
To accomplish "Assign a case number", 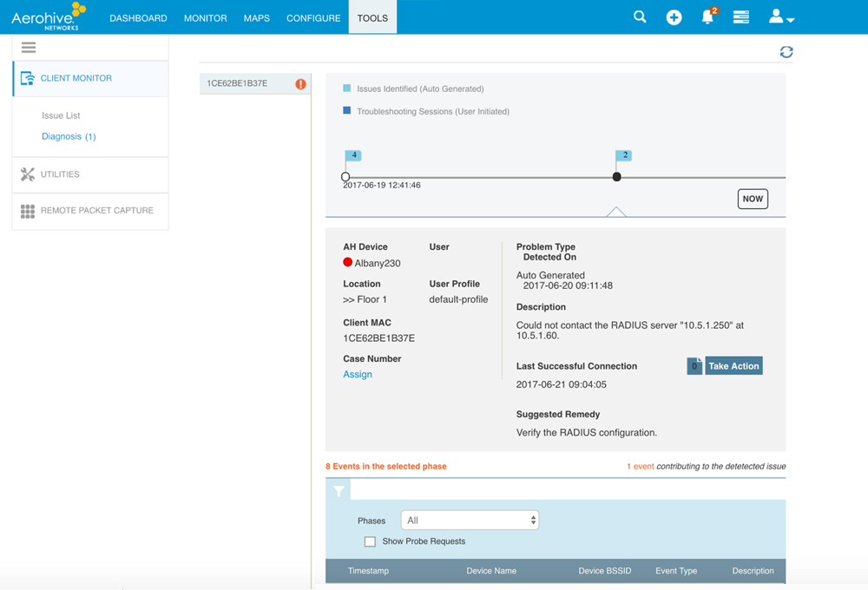I will 358,375.
